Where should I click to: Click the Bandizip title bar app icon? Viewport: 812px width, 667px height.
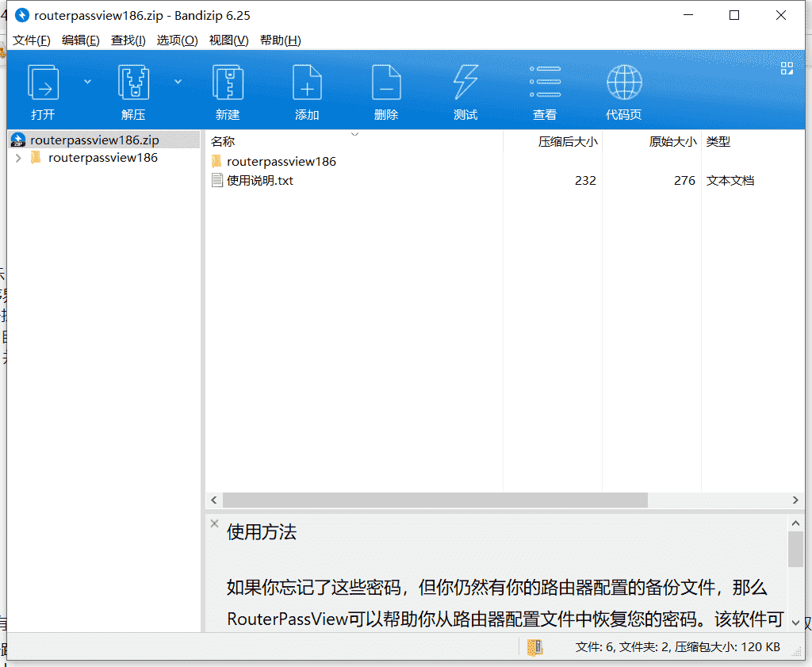(21, 16)
